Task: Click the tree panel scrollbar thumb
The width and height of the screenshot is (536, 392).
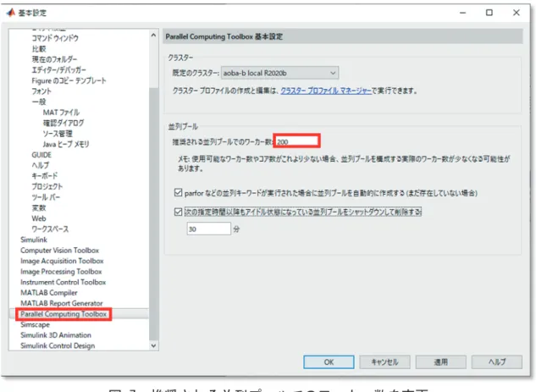Action: tap(153, 214)
